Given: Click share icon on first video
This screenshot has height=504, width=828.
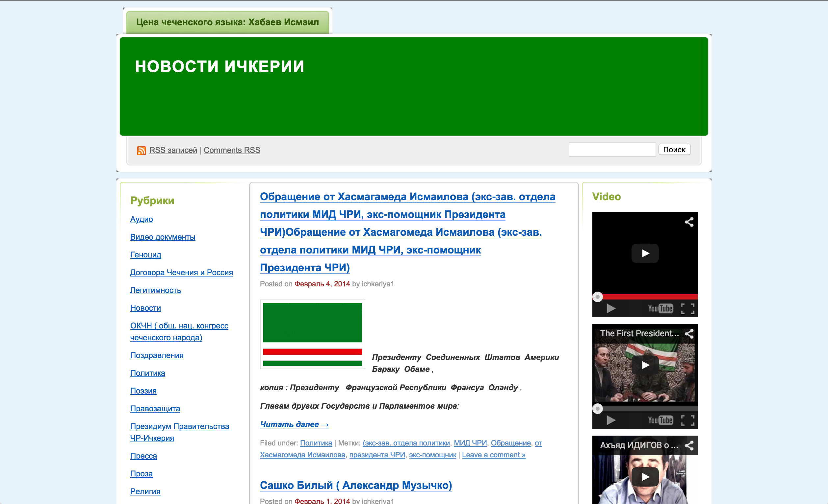Looking at the screenshot, I should (x=689, y=222).
